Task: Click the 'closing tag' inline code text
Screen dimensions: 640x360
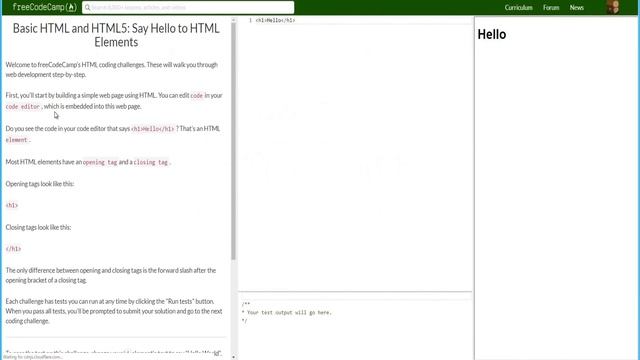Action: click(151, 162)
